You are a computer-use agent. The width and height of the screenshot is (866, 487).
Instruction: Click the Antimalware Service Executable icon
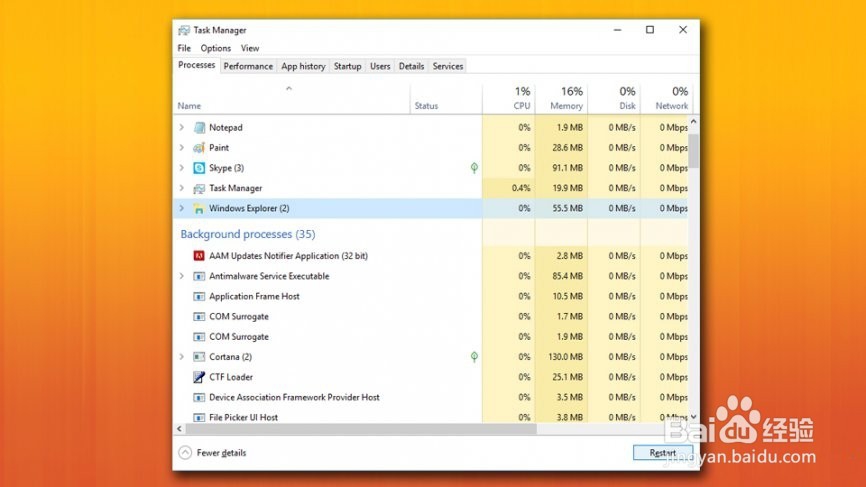point(199,276)
